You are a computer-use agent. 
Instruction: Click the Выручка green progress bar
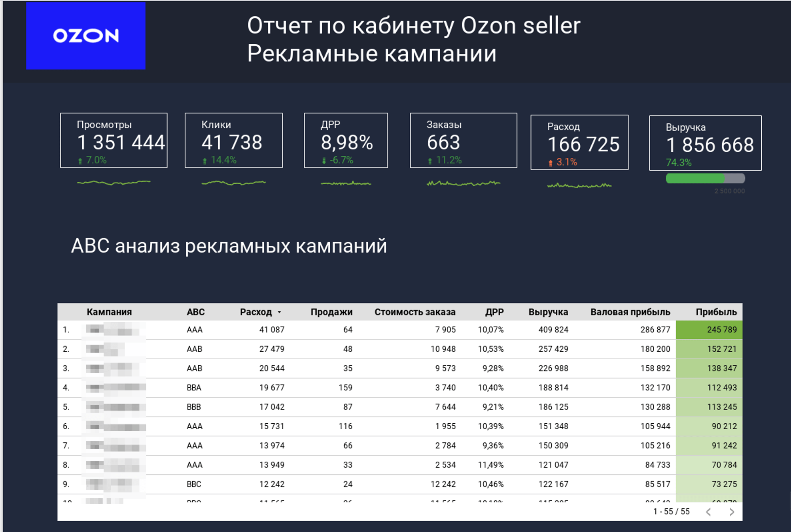[x=706, y=178]
